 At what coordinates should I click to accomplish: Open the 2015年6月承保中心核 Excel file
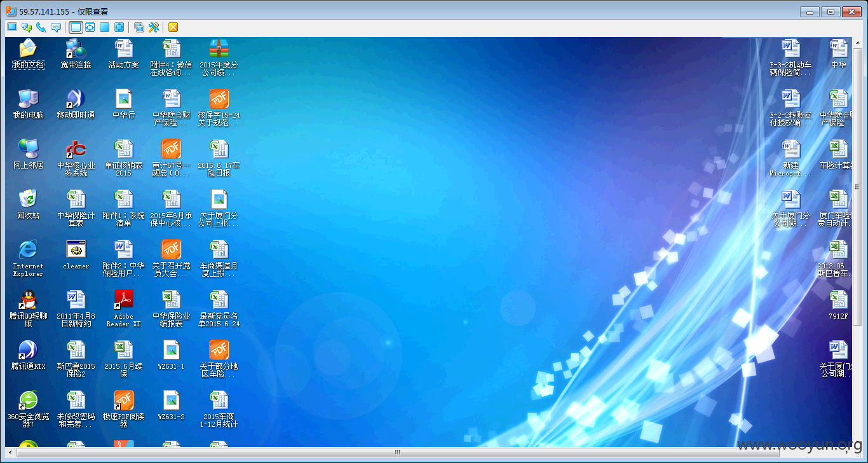[x=171, y=208]
